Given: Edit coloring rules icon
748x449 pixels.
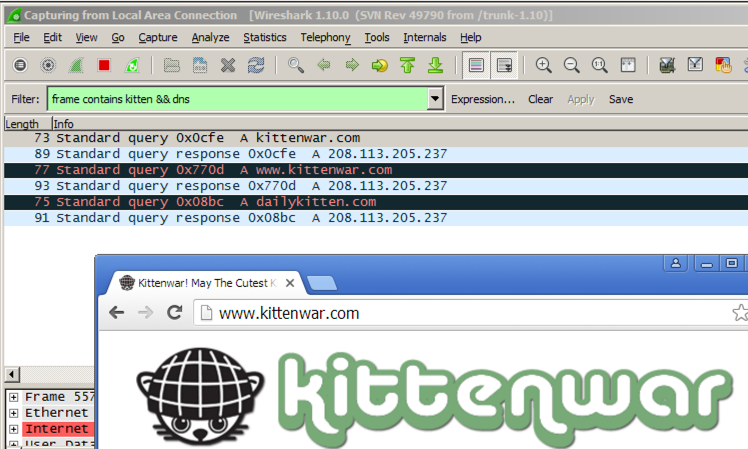Looking at the screenshot, I should pyautogui.click(x=723, y=65).
